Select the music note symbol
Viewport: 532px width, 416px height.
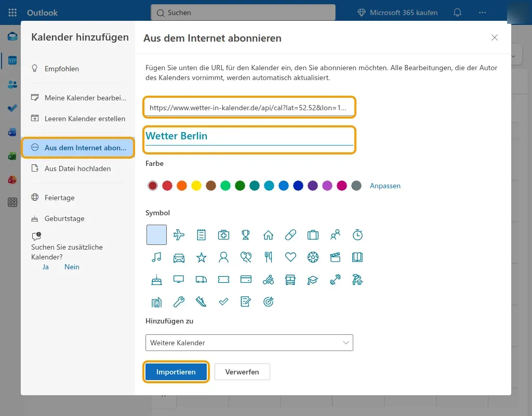[x=156, y=257]
